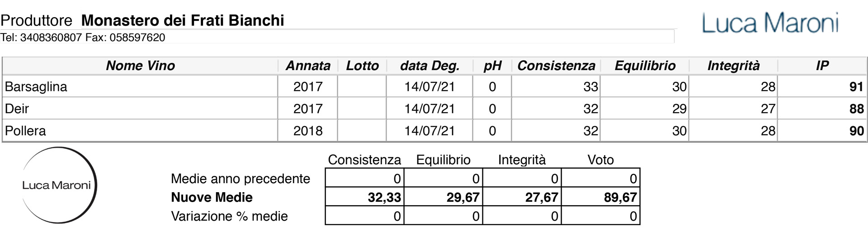
Task: Select the Lotto column header
Action: tap(362, 66)
